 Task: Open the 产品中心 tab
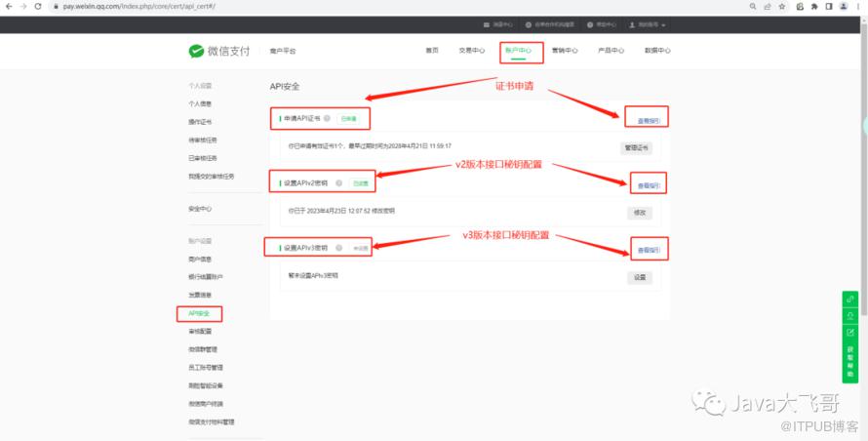612,51
